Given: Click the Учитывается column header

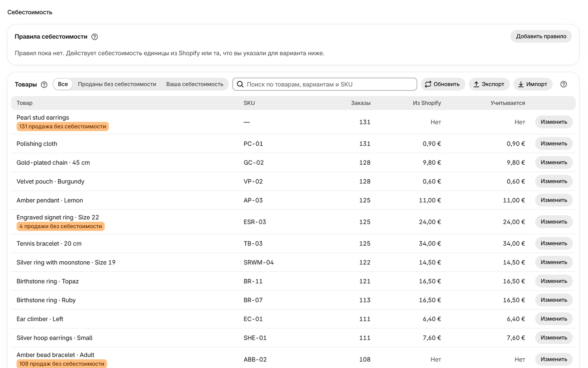Looking at the screenshot, I should tap(508, 103).
